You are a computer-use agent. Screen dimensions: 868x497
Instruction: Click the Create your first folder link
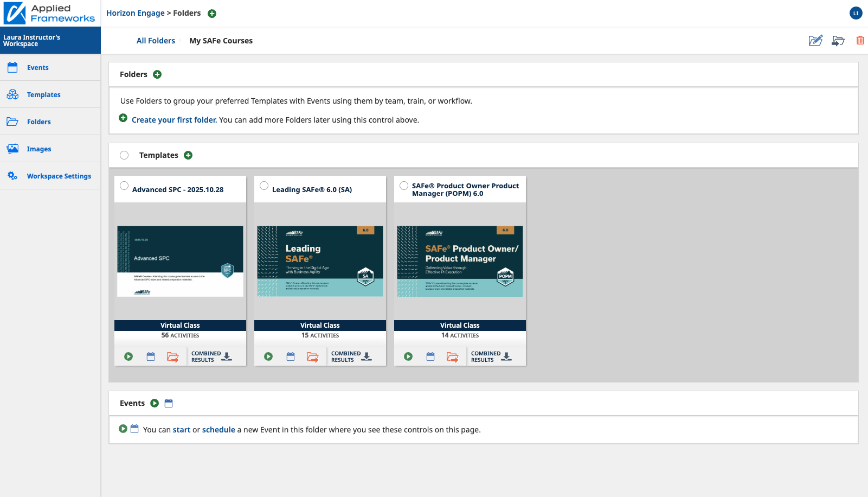174,120
